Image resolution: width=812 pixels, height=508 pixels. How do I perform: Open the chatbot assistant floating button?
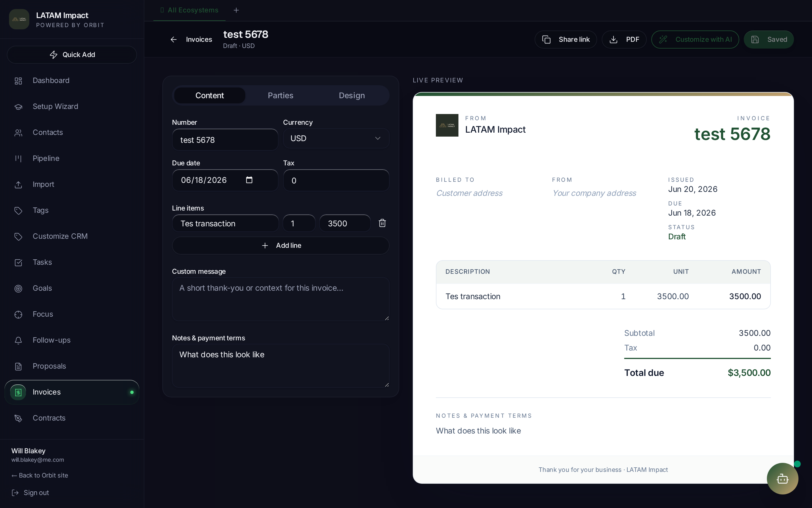(x=782, y=478)
